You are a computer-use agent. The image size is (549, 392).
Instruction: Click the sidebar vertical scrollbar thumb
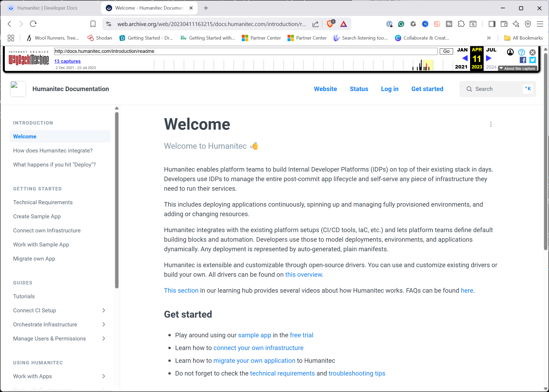tap(117, 200)
